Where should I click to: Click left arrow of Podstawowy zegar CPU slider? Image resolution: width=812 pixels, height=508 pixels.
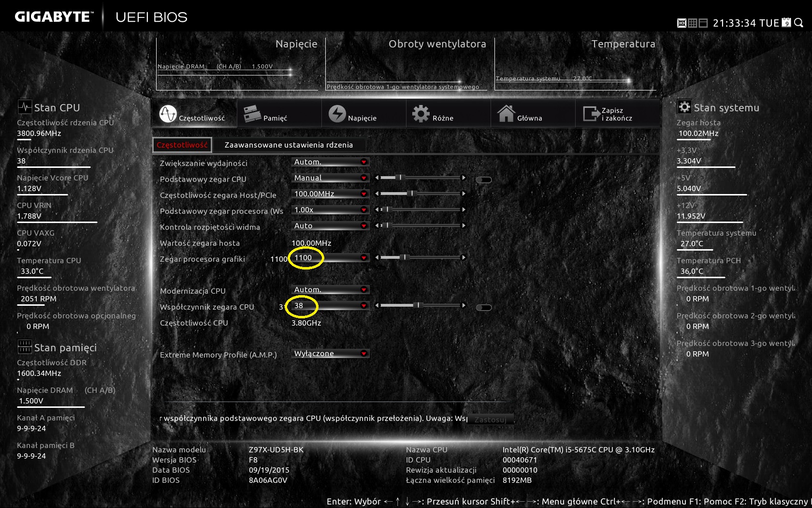(x=377, y=178)
